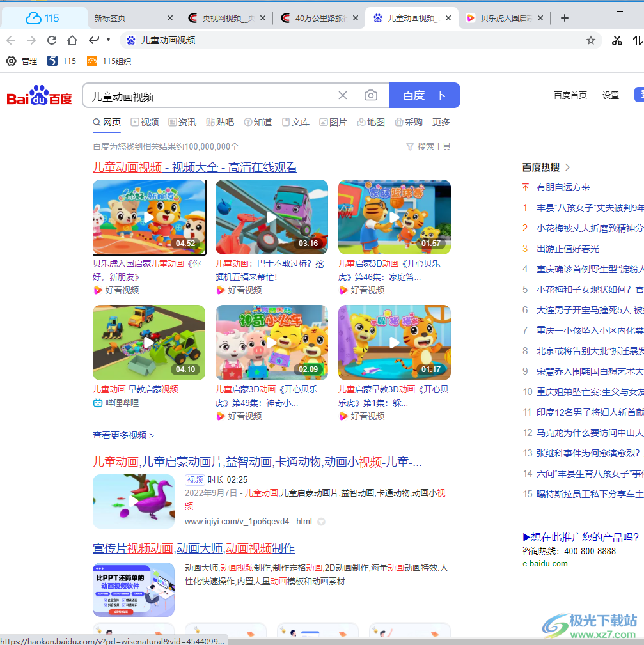Viewport: 644px width, 645px height.
Task: Select the 资讯 search category
Action: [x=182, y=122]
